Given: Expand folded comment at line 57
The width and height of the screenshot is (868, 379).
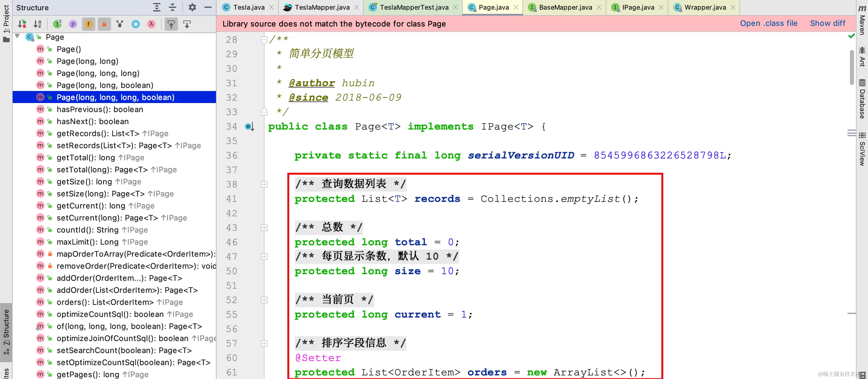Looking at the screenshot, I should coord(264,343).
